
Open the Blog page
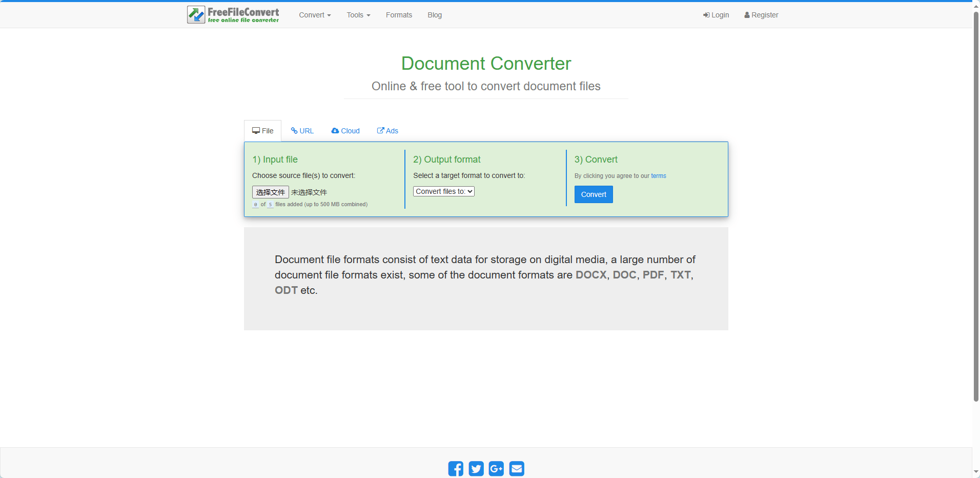click(x=435, y=15)
